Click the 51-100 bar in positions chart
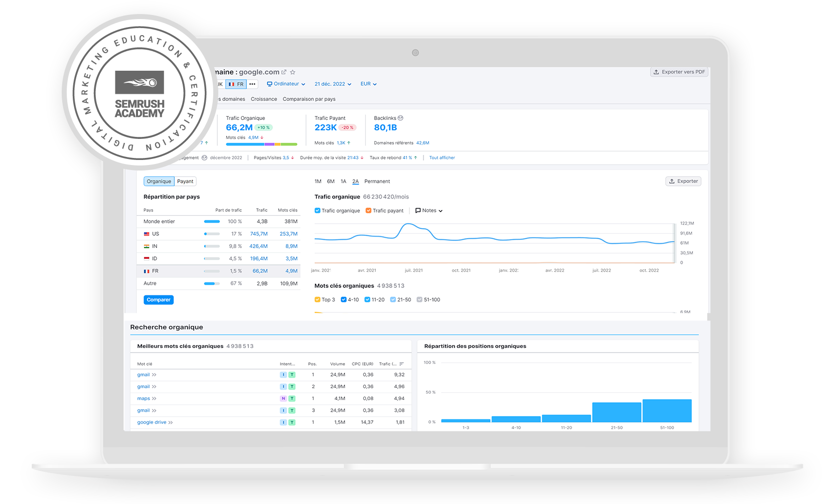The height and width of the screenshot is (504, 840). pos(667,411)
